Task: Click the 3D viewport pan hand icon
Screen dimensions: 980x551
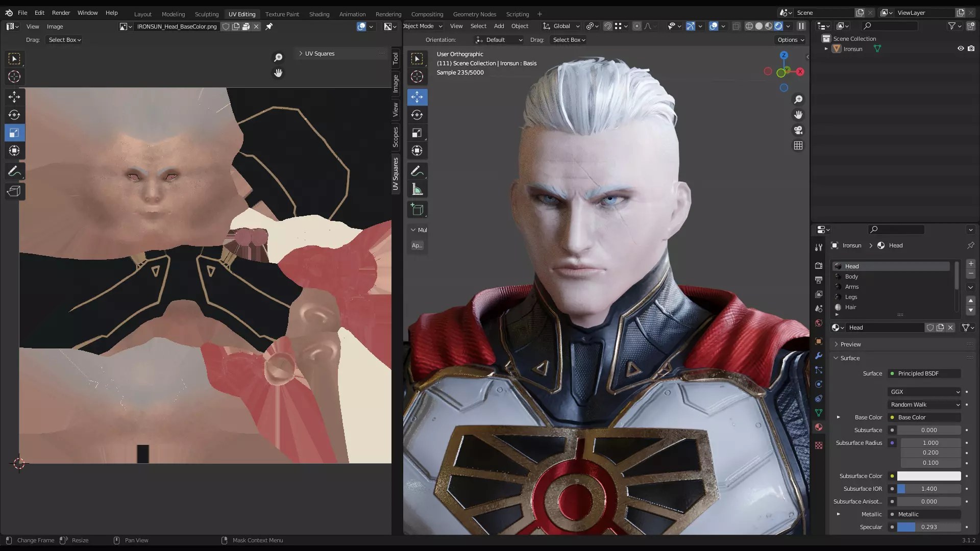Action: pos(798,115)
